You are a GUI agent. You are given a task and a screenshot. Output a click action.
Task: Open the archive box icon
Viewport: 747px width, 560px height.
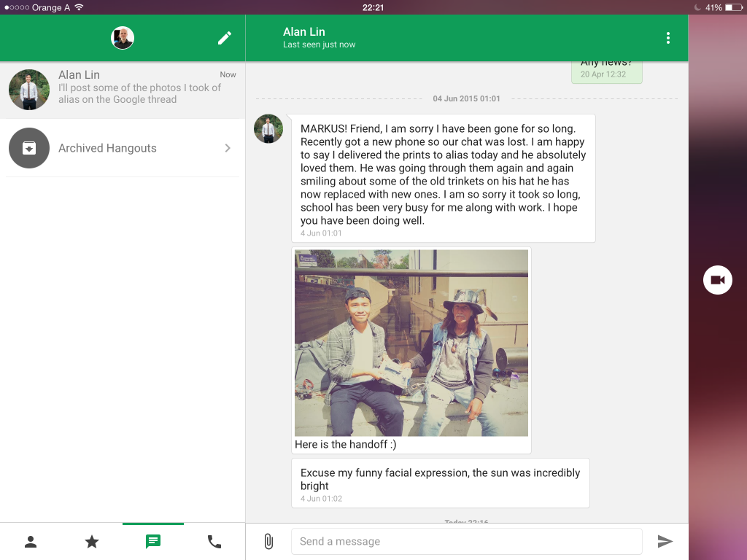pos(29,148)
